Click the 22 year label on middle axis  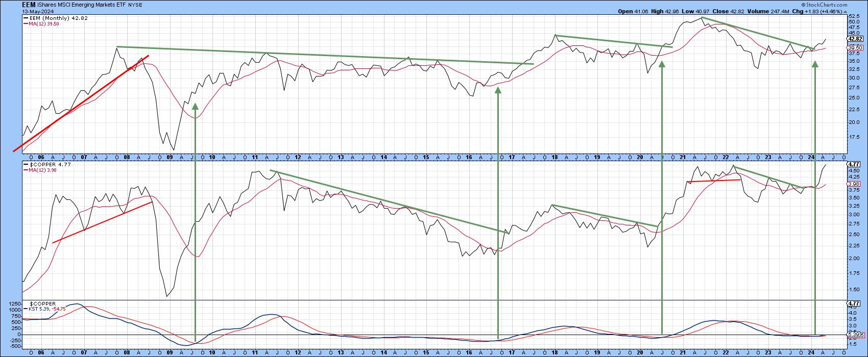point(726,158)
